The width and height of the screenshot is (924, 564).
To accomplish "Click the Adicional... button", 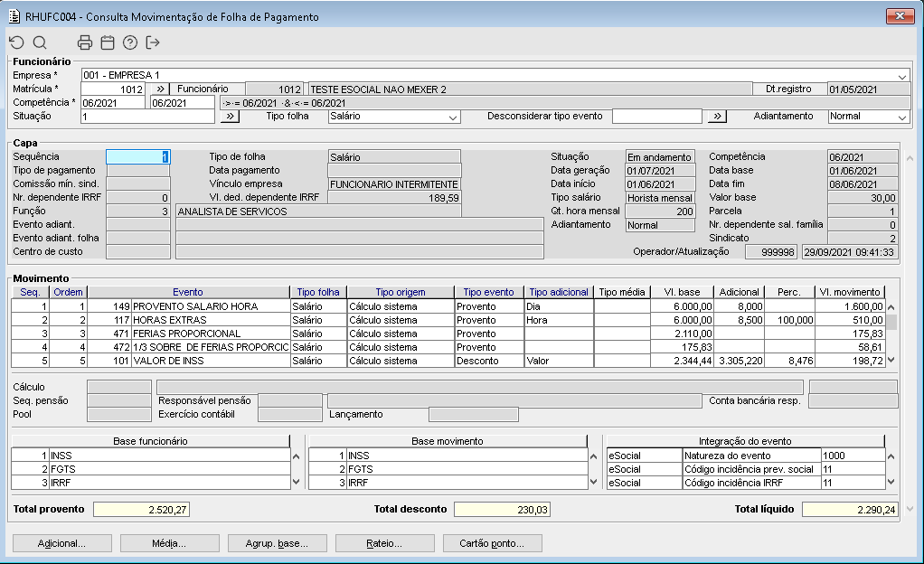I will click(61, 543).
